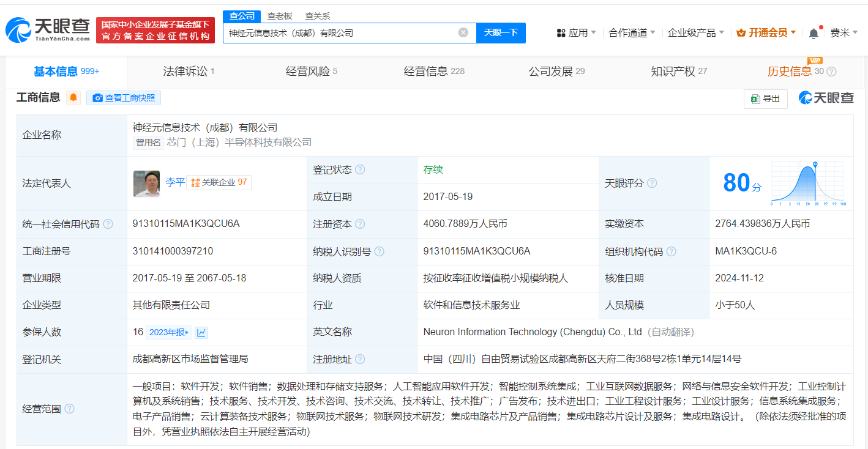Click the 组织机构代码 value MA1K3QCU-6

(746, 251)
